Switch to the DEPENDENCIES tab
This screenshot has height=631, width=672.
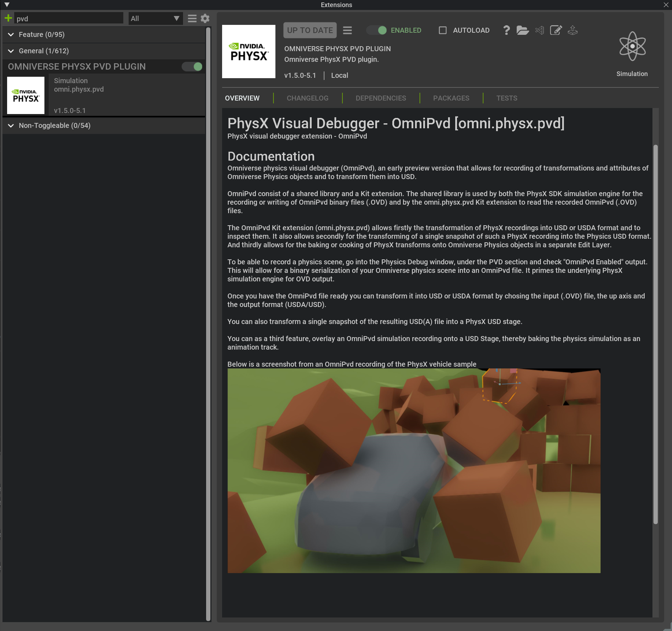tap(381, 98)
